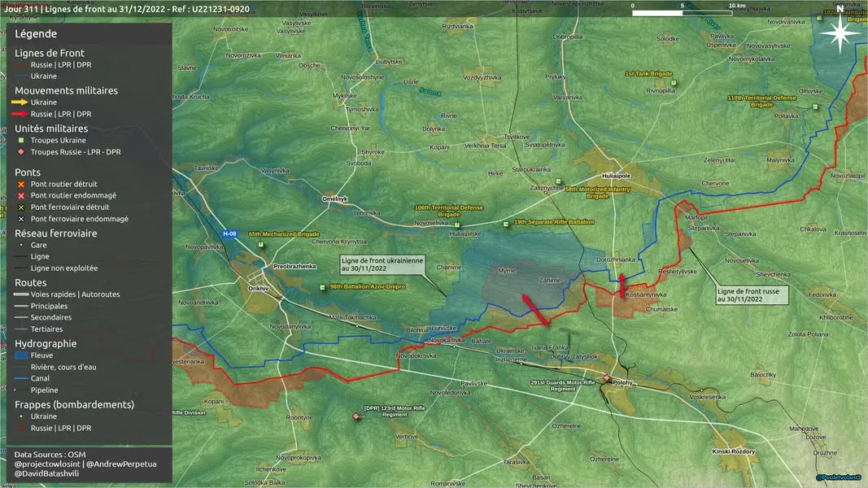Viewport: 868px width, 488px height.
Task: Click the Ligne de front ukrainienne callout box
Action: pyautogui.click(x=382, y=264)
